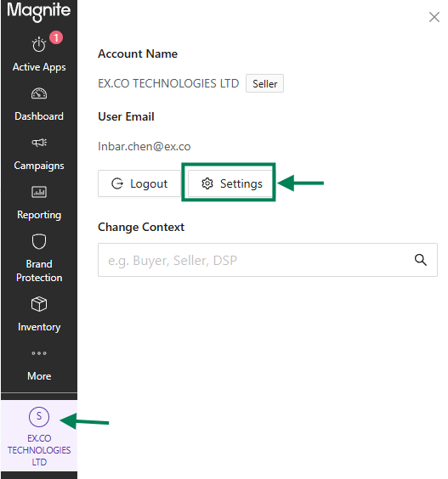Open Brand Protection shield icon
This screenshot has height=479, width=448.
coord(39,242)
